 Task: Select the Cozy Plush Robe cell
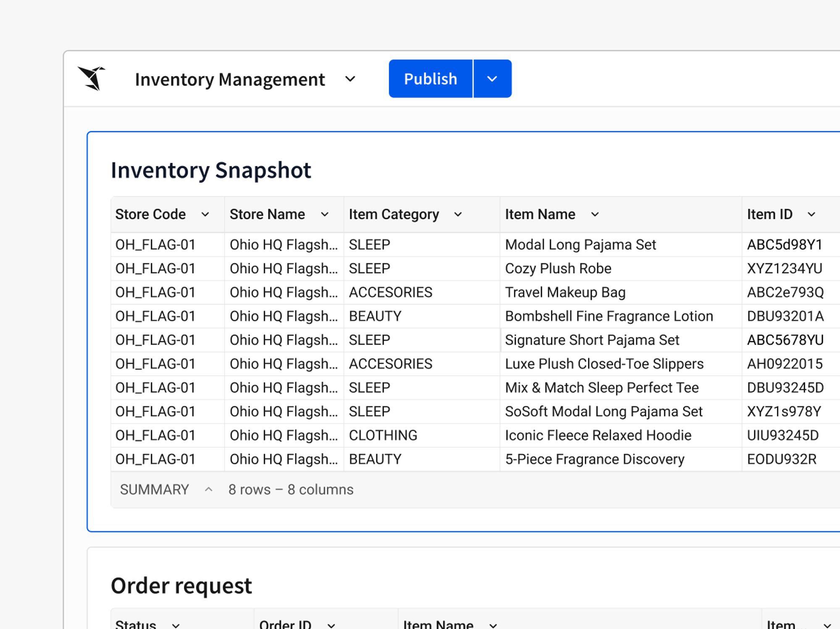click(x=621, y=269)
